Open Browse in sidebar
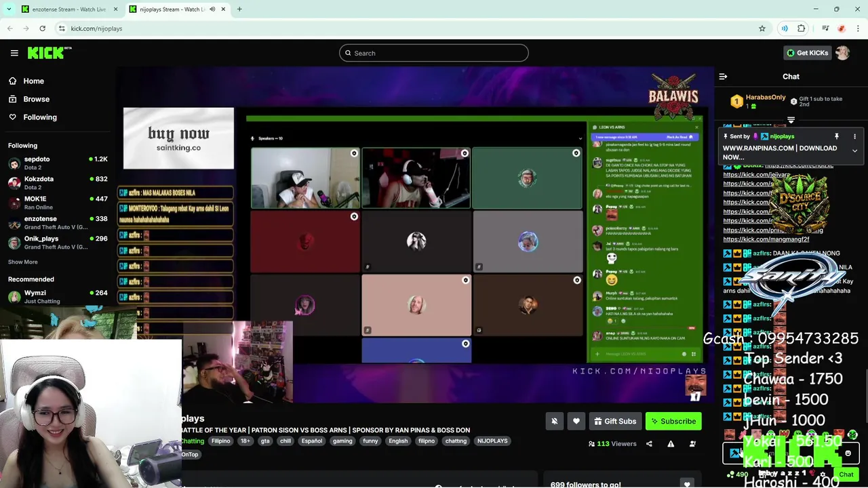The image size is (868, 488). point(36,99)
